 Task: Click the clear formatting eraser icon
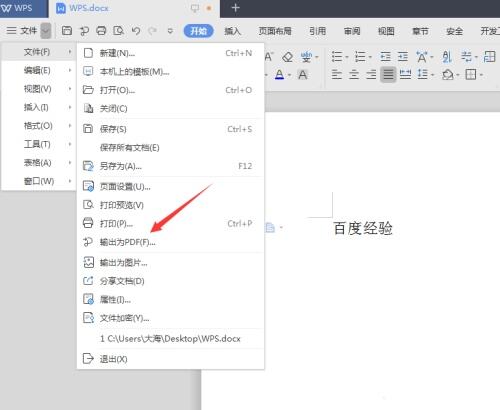pyautogui.click(x=287, y=57)
